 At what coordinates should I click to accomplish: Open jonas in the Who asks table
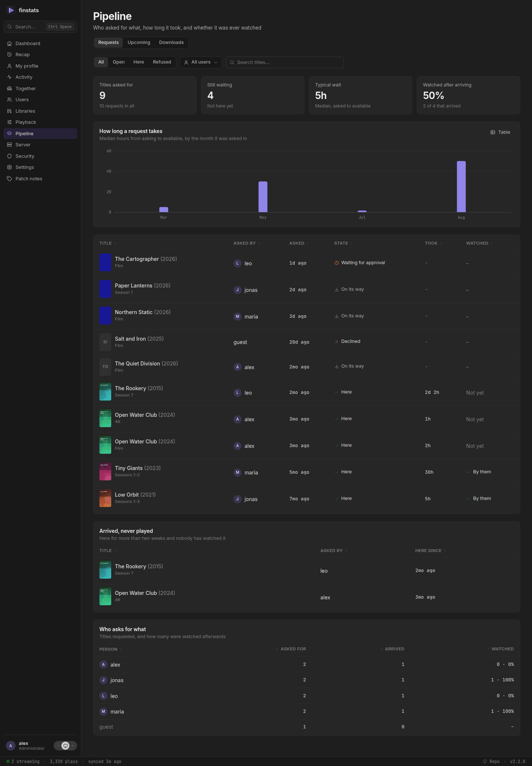[112, 680]
